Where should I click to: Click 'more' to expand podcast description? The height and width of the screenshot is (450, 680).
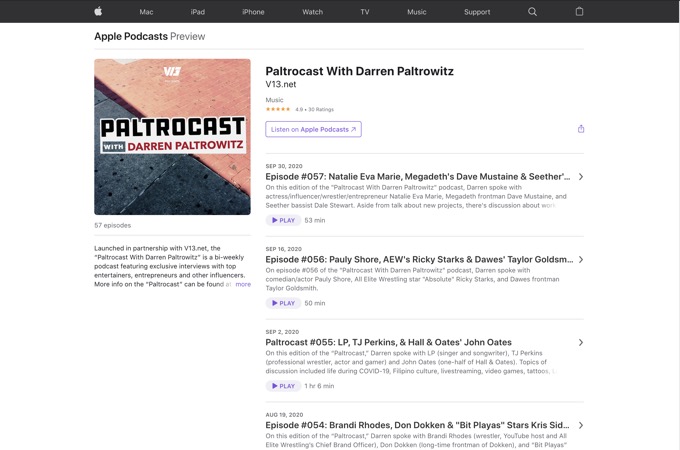[243, 284]
